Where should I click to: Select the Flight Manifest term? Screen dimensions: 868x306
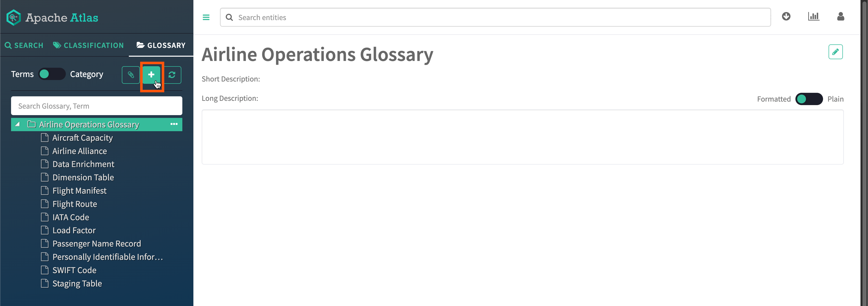(79, 191)
